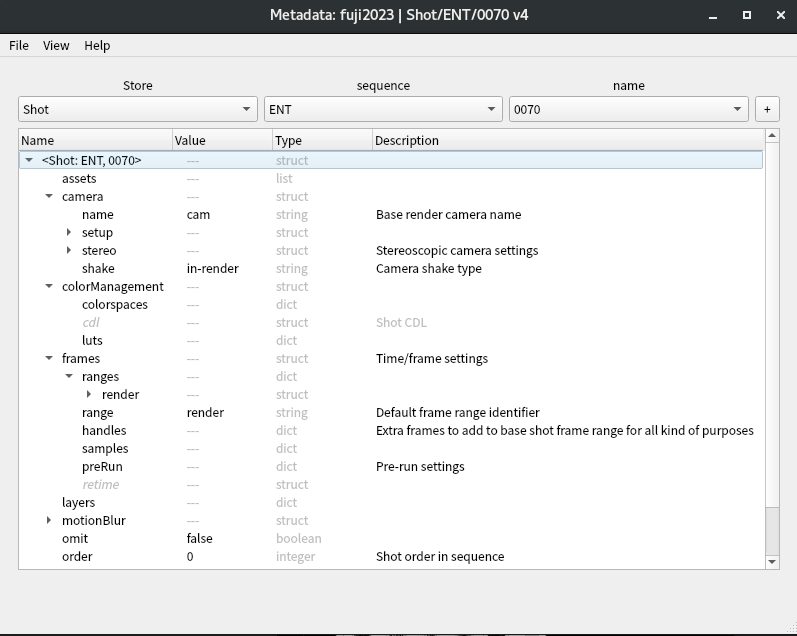Expand the stereo camera settings node

[69, 251]
